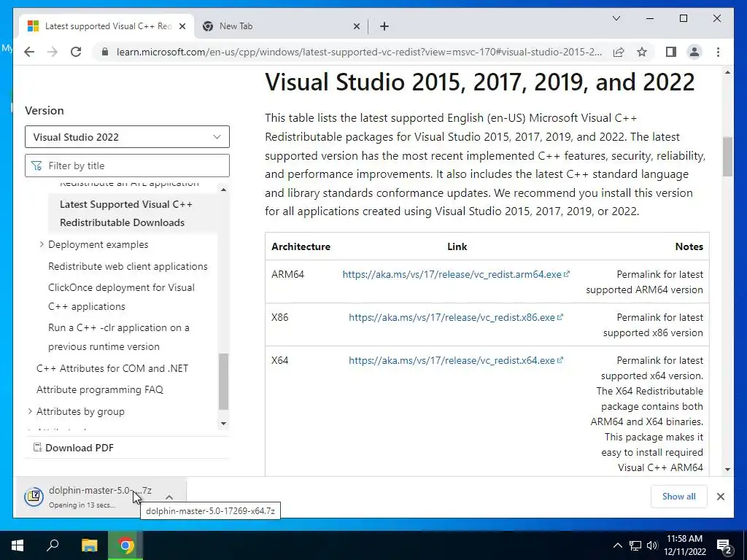Open Windows taskbar search
The width and height of the screenshot is (747, 560).
tap(53, 545)
